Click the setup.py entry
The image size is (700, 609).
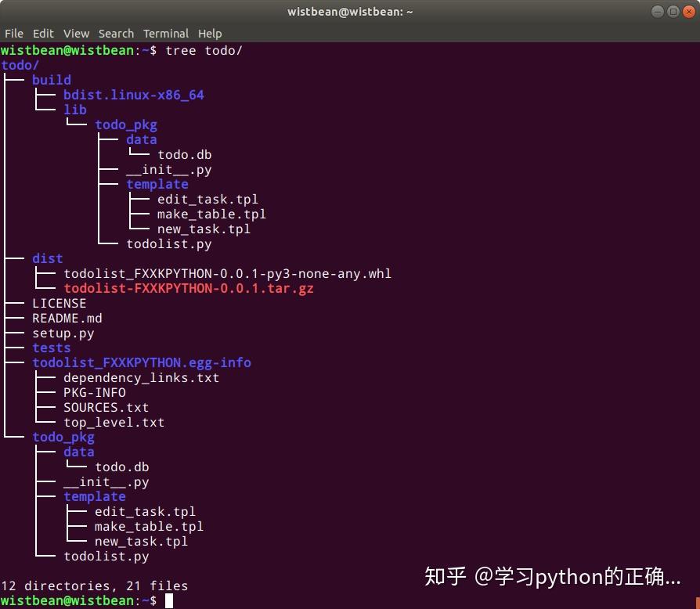coord(63,333)
